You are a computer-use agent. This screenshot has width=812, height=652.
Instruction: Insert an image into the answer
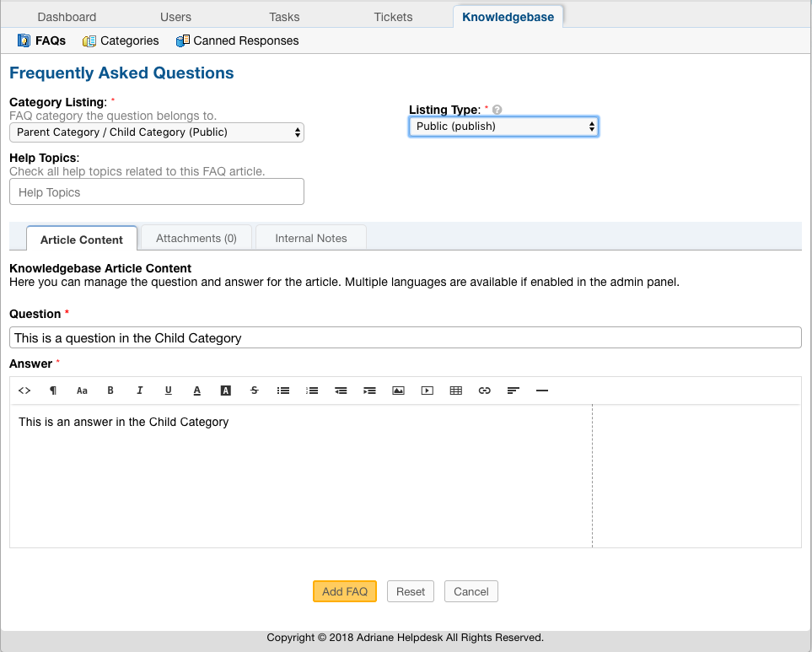(398, 391)
